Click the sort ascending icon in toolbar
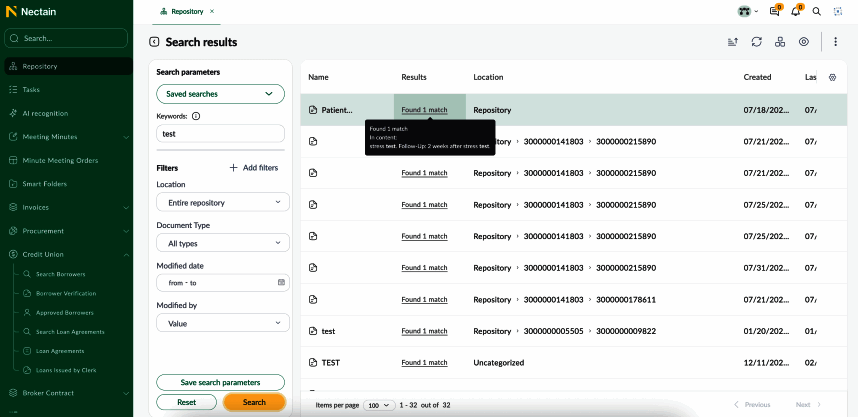858x417 pixels. (x=733, y=42)
